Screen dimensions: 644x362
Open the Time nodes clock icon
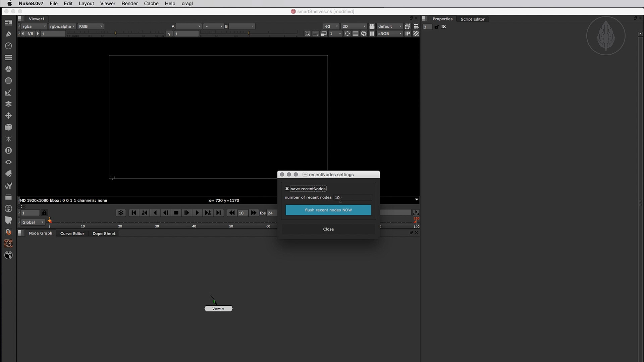[x=8, y=46]
